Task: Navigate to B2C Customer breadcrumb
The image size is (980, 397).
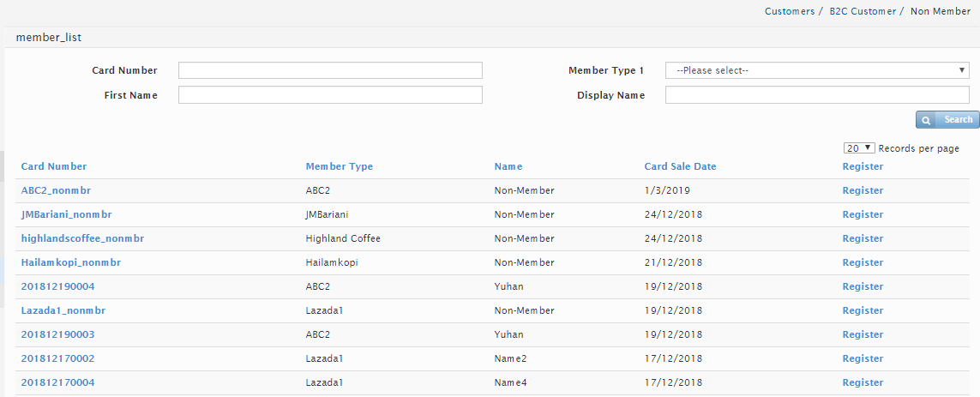Action: coord(862,11)
